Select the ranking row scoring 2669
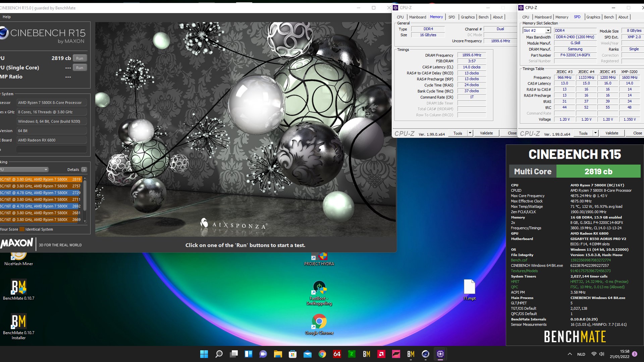 pyautogui.click(x=41, y=220)
